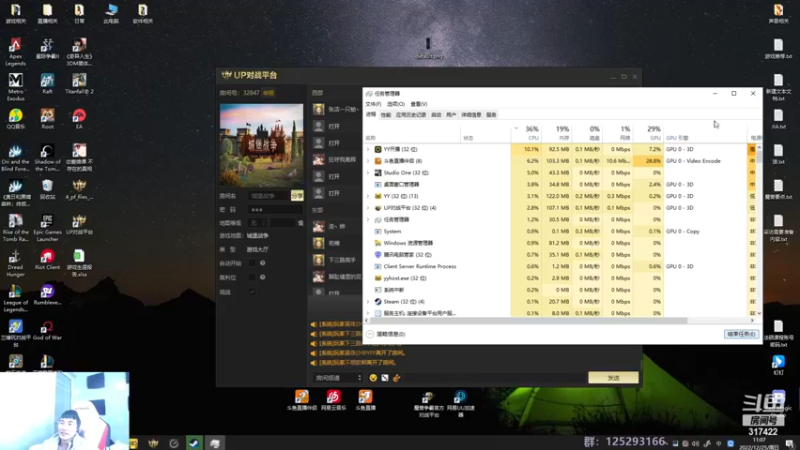800x450 pixels.
Task: Expand the YY开播 process row
Action: pos(368,149)
